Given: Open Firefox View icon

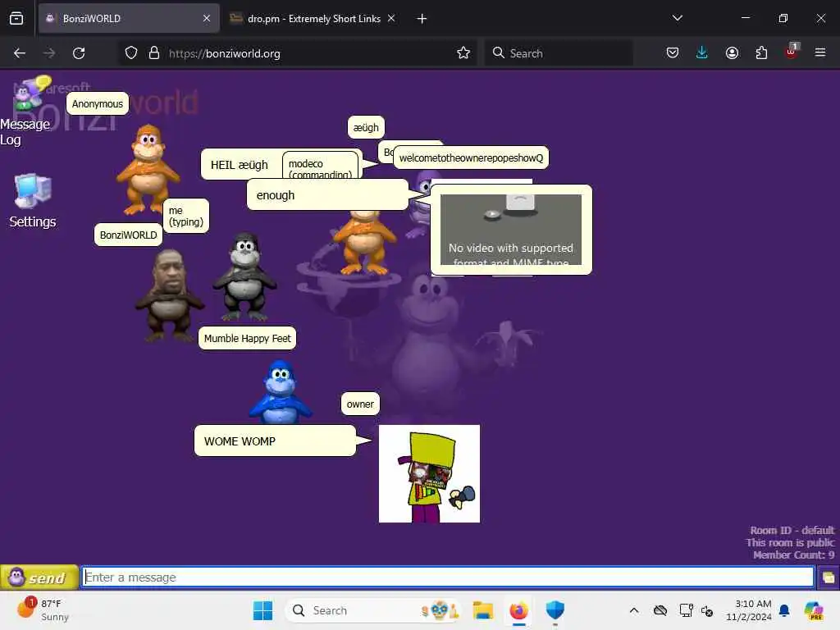Looking at the screenshot, I should (x=16, y=18).
